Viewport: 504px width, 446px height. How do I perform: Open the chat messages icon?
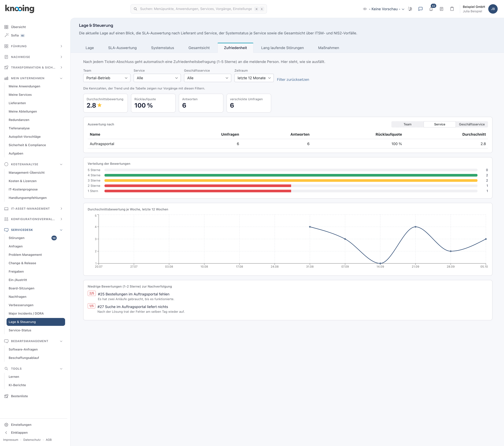pyautogui.click(x=421, y=9)
